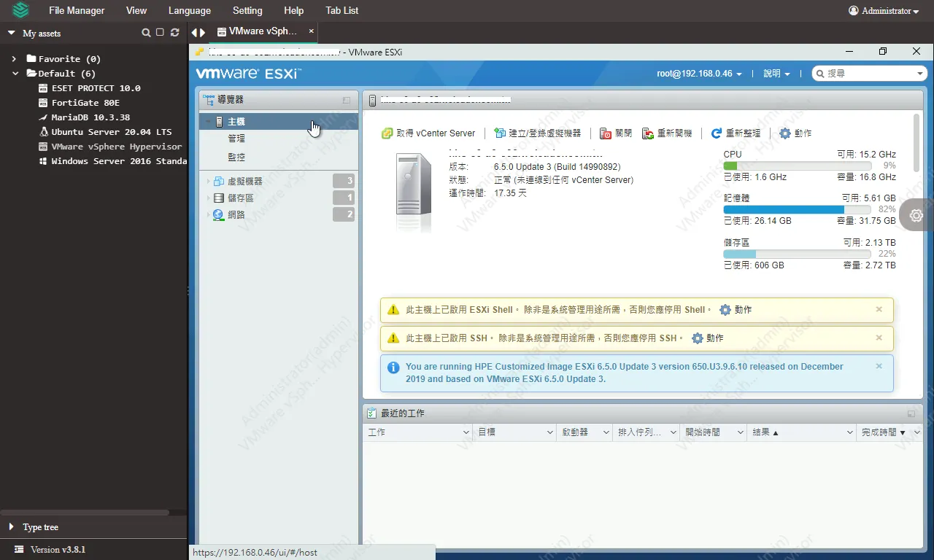Select MariaDB 10.3.38 asset
Image resolution: width=934 pixels, height=560 pixels.
pos(90,117)
